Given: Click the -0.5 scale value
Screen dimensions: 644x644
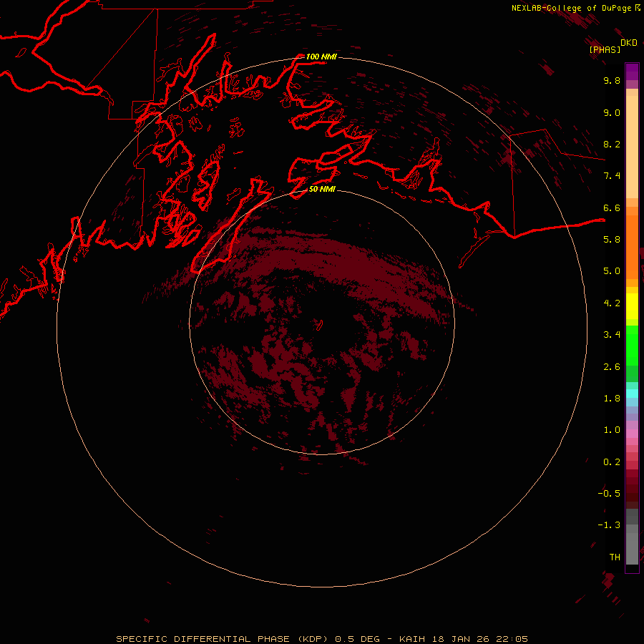Looking at the screenshot, I should [x=609, y=494].
